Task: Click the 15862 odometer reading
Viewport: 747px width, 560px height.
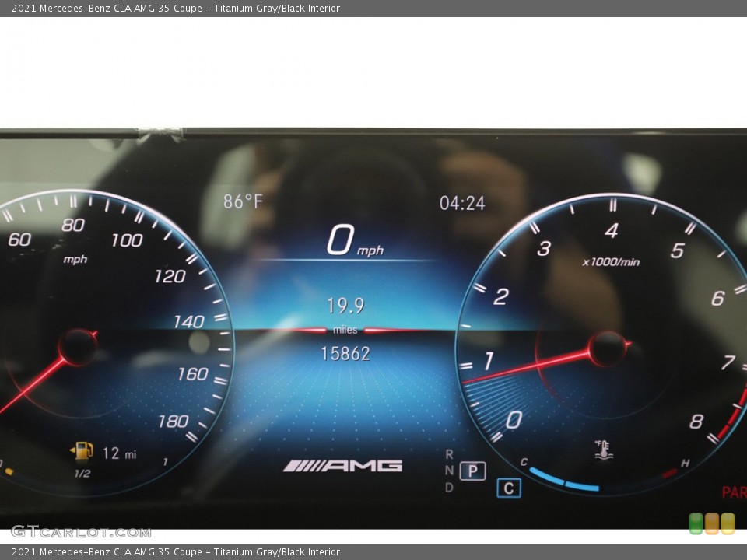Action: [345, 354]
